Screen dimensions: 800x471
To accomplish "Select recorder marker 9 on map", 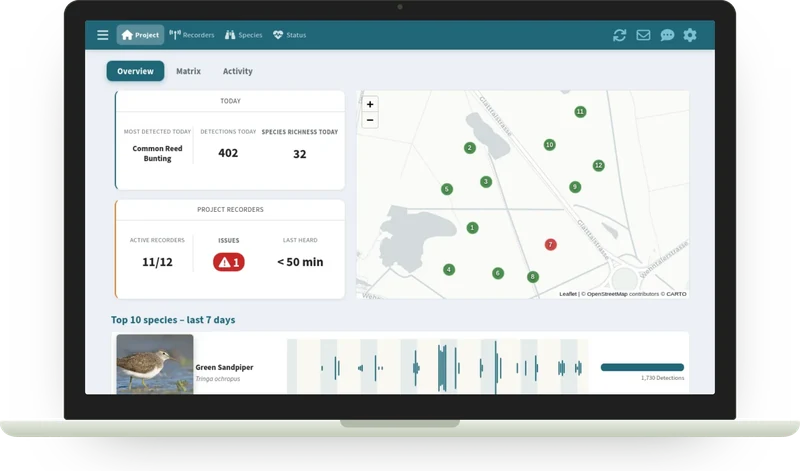I will click(x=575, y=187).
